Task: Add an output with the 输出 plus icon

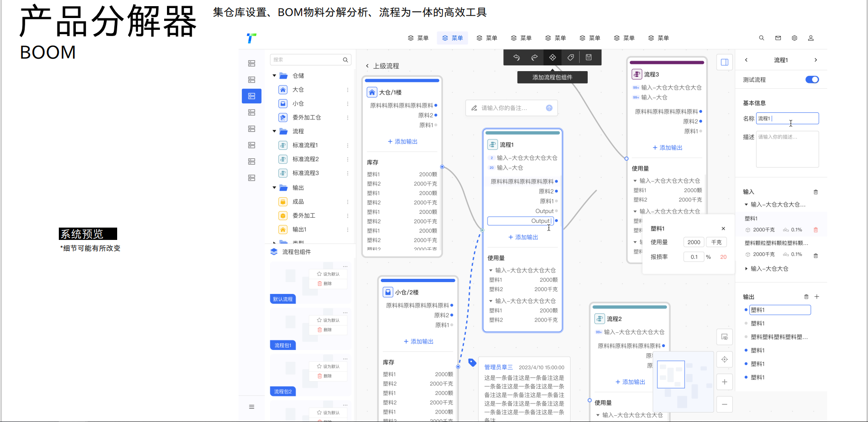Action: click(x=817, y=297)
